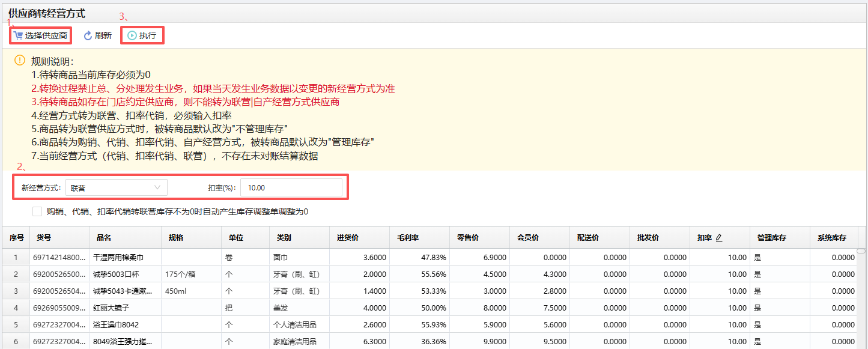Click row number 5 in 序号 column
Screen dimensions: 868x349
point(16,324)
